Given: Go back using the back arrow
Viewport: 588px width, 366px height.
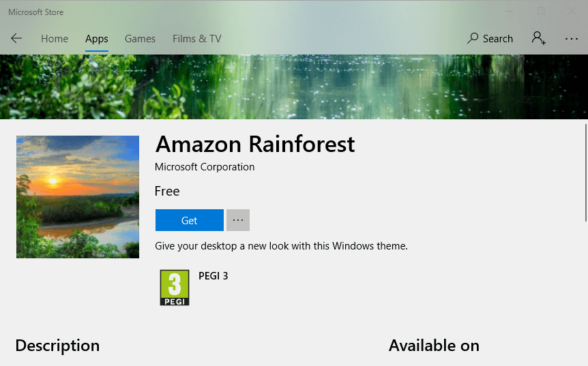Looking at the screenshot, I should click(x=16, y=39).
